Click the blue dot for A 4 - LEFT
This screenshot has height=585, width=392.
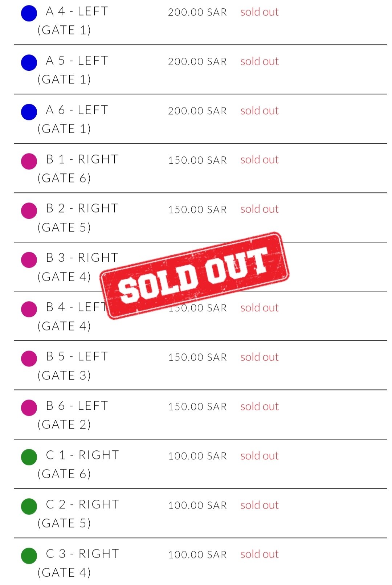point(29,14)
